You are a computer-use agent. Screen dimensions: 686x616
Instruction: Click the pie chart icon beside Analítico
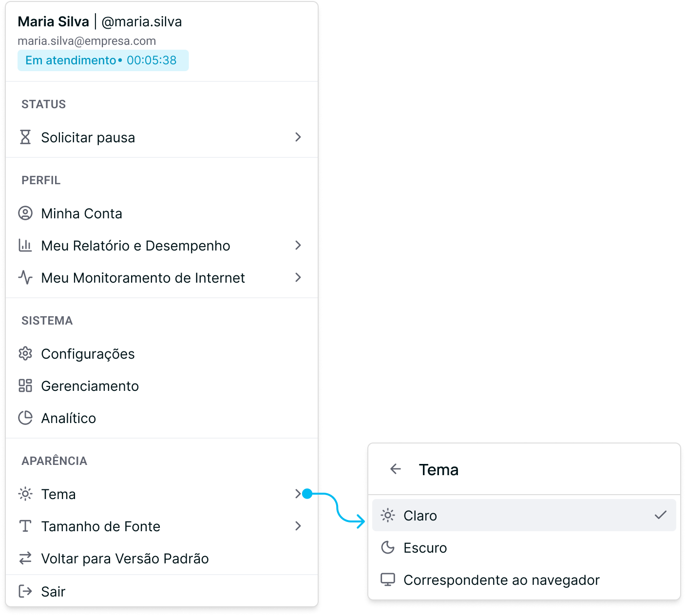click(25, 418)
